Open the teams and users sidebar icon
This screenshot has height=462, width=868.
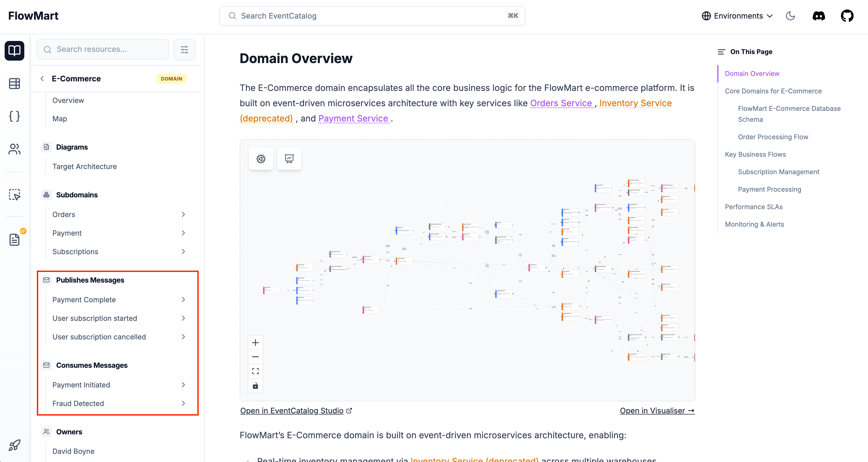point(14,149)
